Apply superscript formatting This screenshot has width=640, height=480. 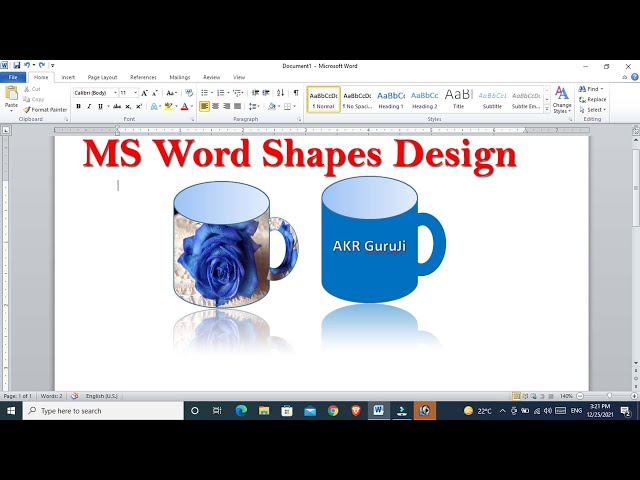139,107
